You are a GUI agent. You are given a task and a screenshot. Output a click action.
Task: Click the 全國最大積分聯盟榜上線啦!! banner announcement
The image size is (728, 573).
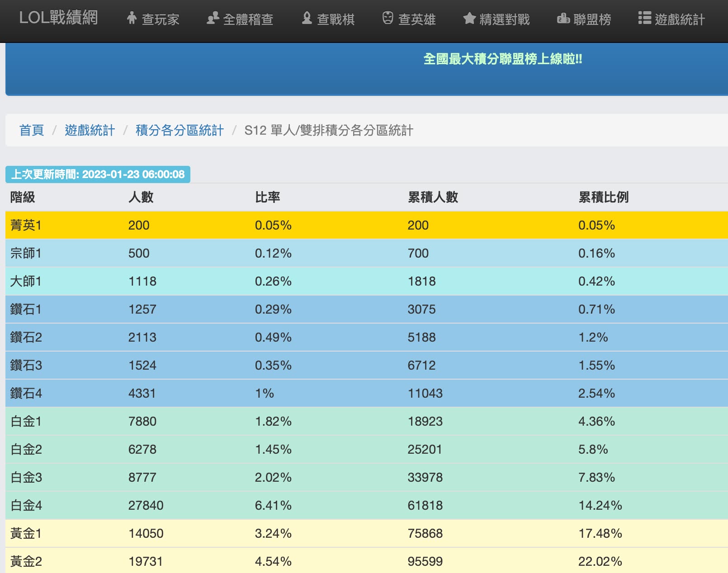[502, 59]
